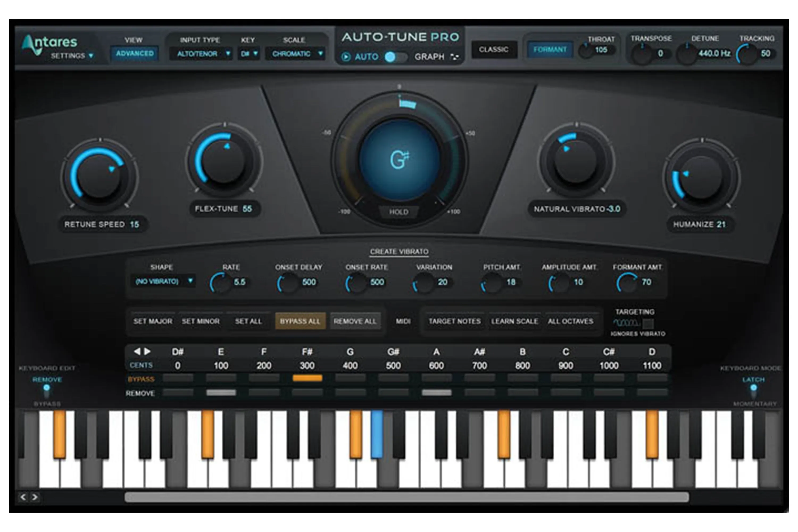The image size is (798, 532).
Task: Toggle the Formant button
Action: pyautogui.click(x=550, y=49)
